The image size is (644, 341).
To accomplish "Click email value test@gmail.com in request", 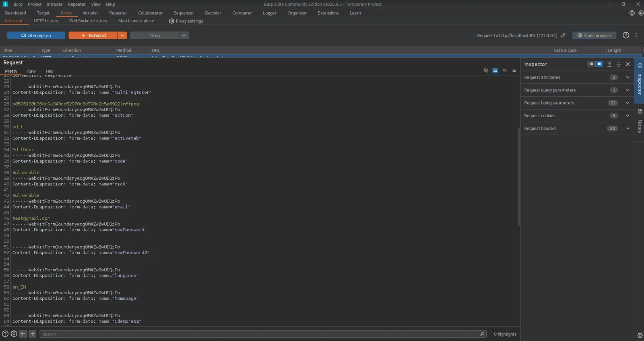I will 31,218.
